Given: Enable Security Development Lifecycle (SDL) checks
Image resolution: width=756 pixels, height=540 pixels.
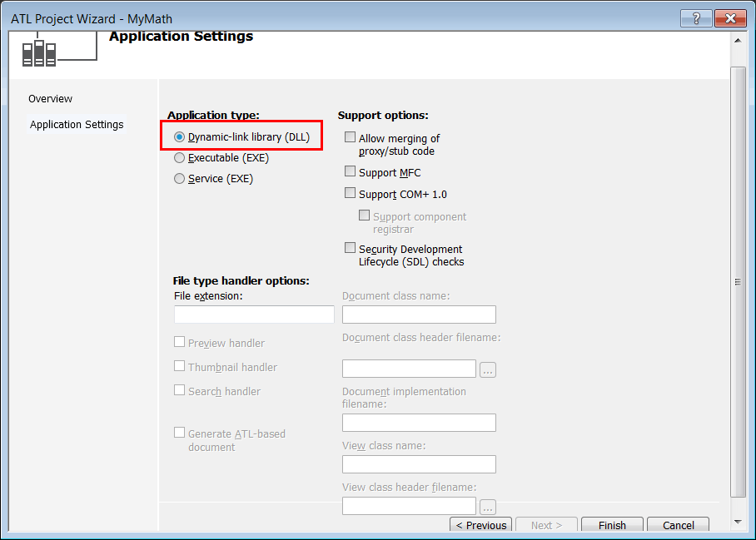Looking at the screenshot, I should tap(350, 248).
